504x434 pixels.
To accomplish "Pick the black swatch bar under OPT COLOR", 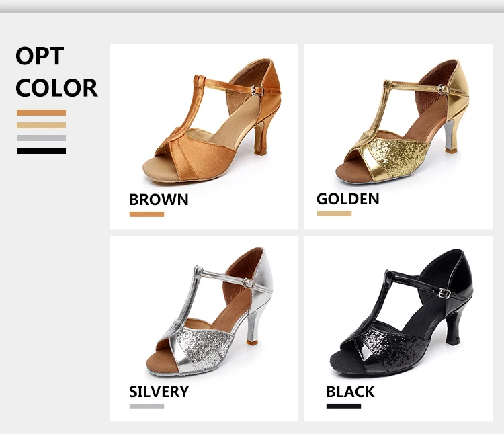I will pos(41,151).
